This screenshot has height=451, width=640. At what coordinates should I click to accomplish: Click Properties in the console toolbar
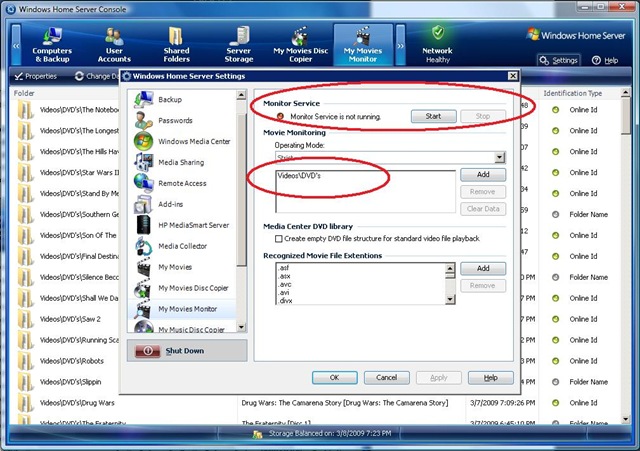(36, 76)
